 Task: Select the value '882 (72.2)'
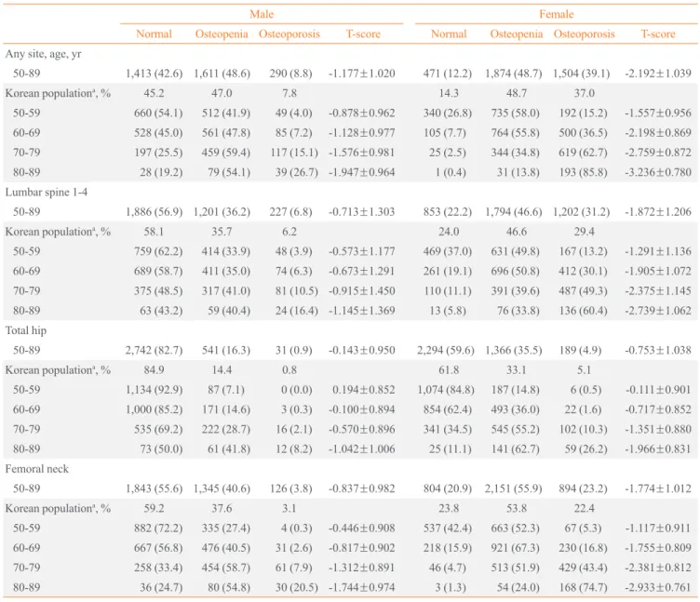point(158,528)
